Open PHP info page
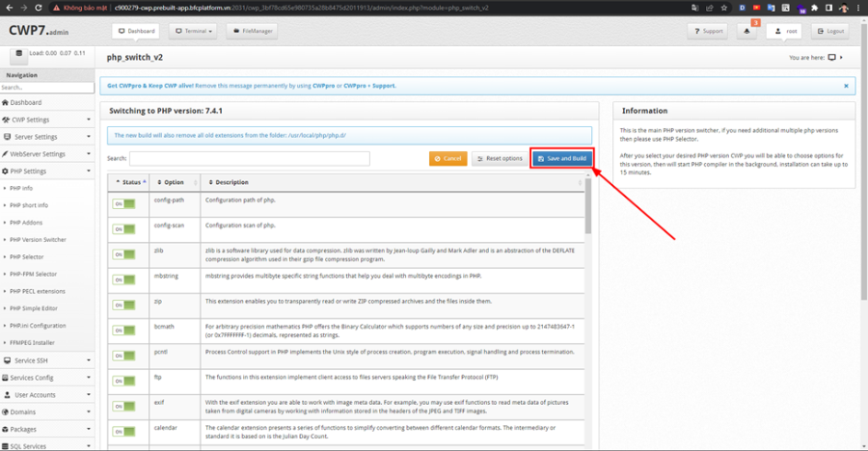This screenshot has height=451, width=868. click(x=21, y=188)
